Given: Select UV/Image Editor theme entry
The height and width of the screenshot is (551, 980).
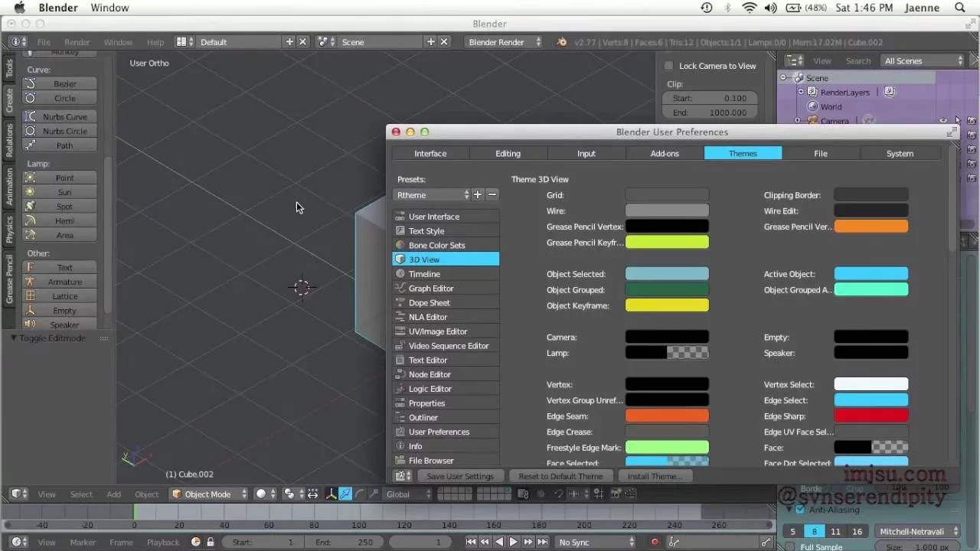Looking at the screenshot, I should 446,331.
